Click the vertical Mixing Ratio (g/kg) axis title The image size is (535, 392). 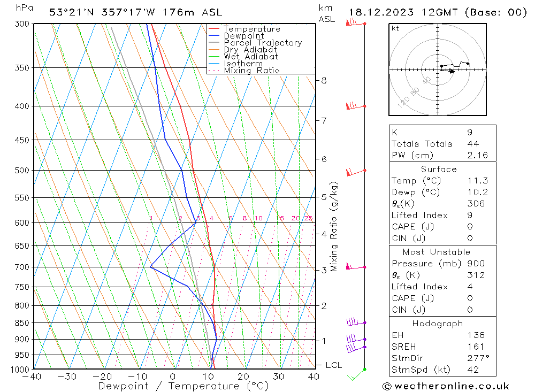[333, 227]
